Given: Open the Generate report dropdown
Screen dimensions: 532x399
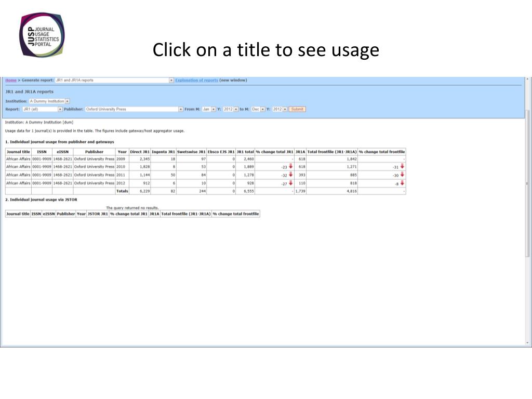Looking at the screenshot, I should [114, 80].
